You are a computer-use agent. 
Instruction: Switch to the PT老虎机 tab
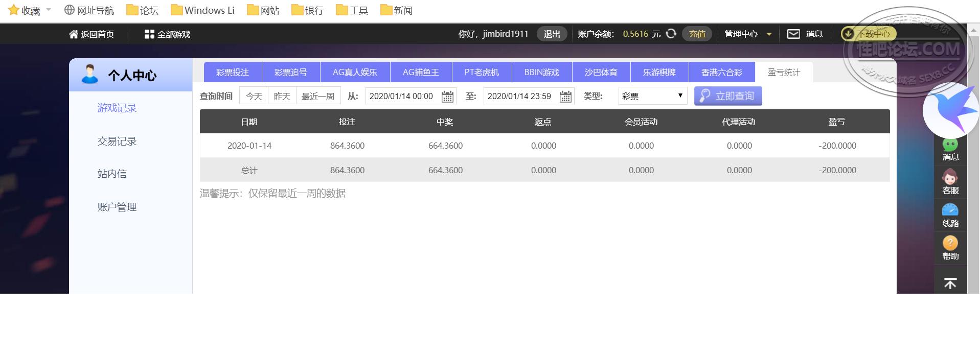tap(482, 72)
